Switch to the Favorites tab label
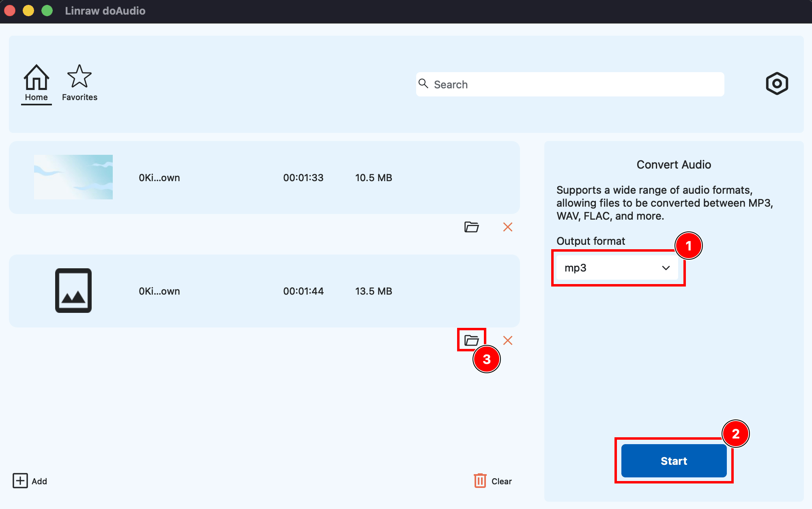812x509 pixels. [79, 97]
